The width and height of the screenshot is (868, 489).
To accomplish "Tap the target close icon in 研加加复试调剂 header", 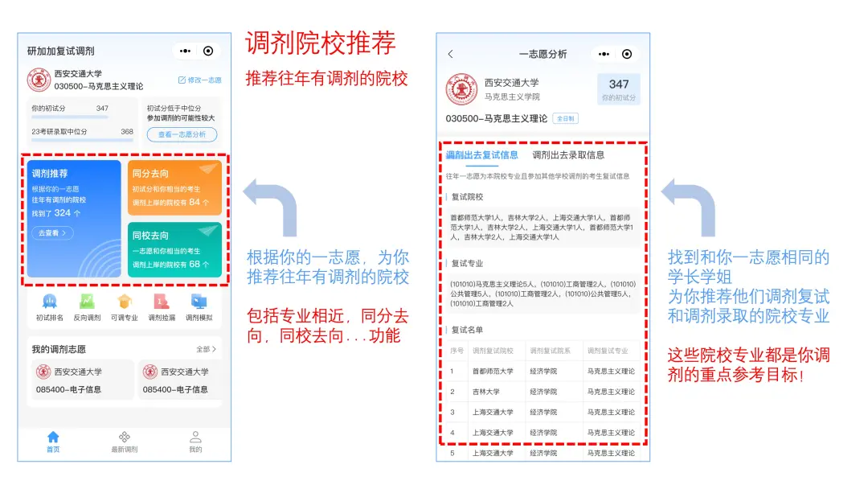I will click(x=208, y=51).
